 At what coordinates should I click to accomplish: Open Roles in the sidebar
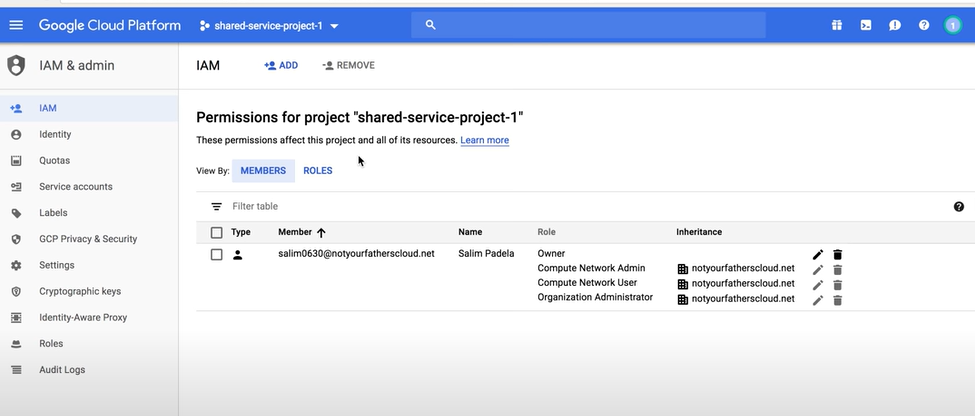pyautogui.click(x=89, y=343)
